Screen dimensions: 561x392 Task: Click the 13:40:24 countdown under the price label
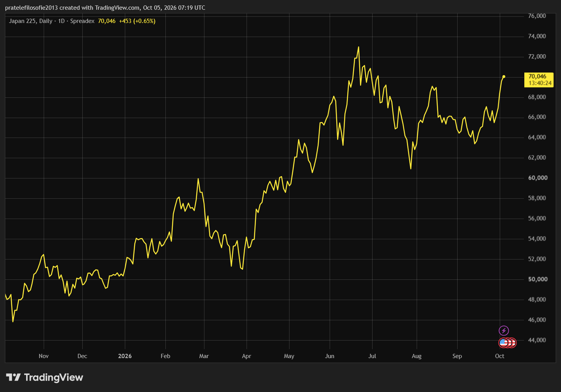(540, 83)
